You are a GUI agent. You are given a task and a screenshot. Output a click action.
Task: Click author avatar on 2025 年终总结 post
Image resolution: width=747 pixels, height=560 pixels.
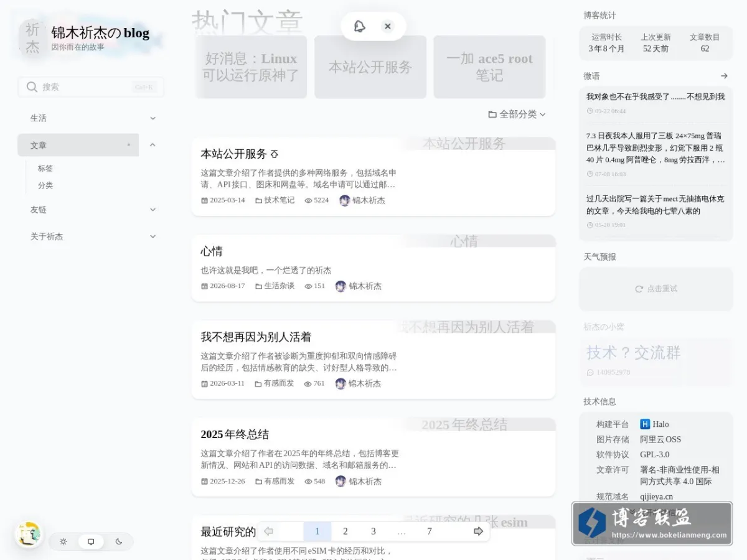[341, 482]
